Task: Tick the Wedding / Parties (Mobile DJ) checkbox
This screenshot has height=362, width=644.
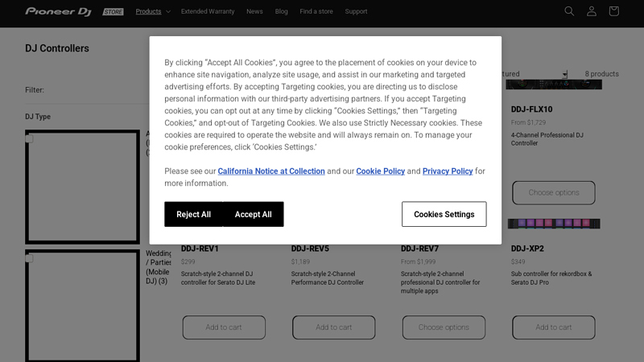Action: [x=30, y=258]
